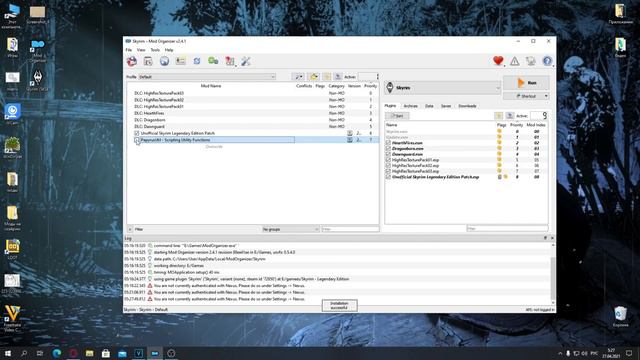Click the plugin Sort button
This screenshot has width=640, height=360.
(x=397, y=116)
